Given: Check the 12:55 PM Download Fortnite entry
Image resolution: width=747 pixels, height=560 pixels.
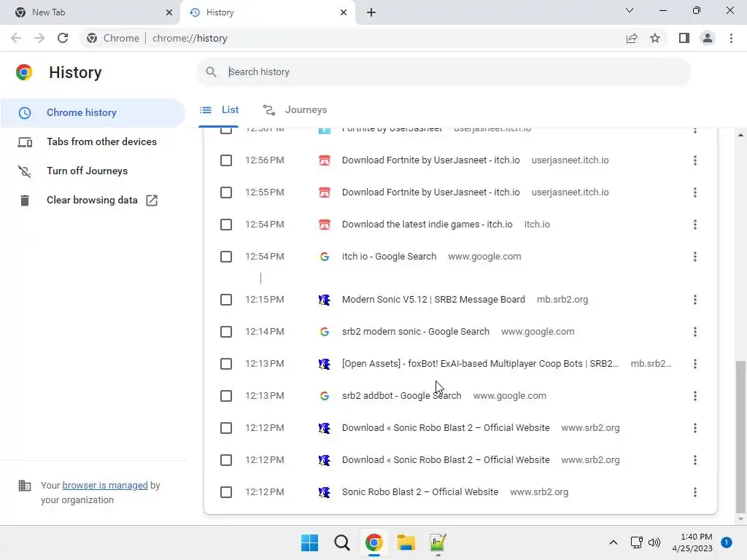Looking at the screenshot, I should tap(226, 192).
